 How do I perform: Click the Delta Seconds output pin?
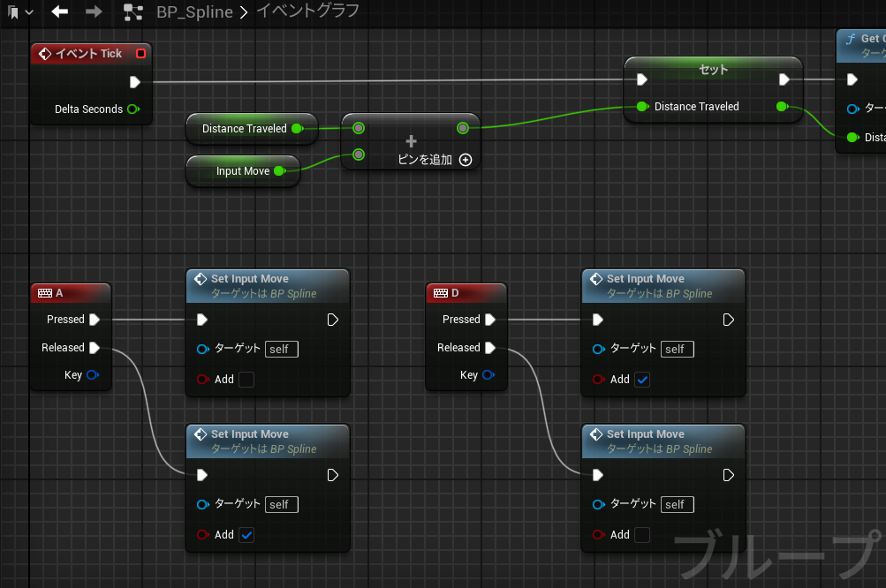133,109
